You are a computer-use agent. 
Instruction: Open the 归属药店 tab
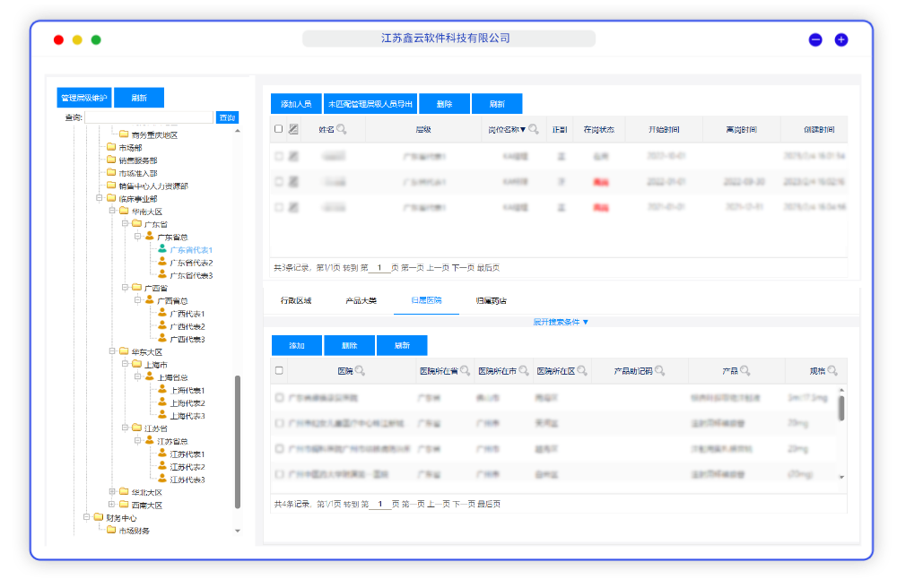pos(492,301)
